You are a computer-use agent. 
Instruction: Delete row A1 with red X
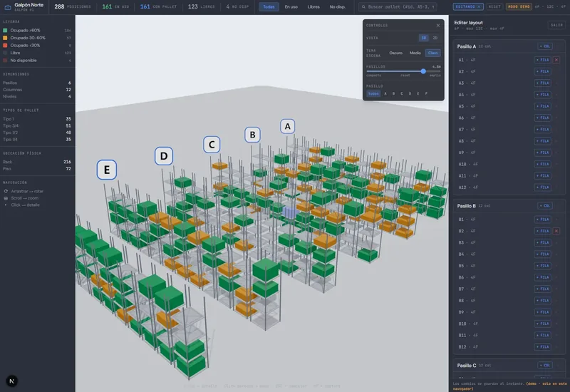coord(556,60)
